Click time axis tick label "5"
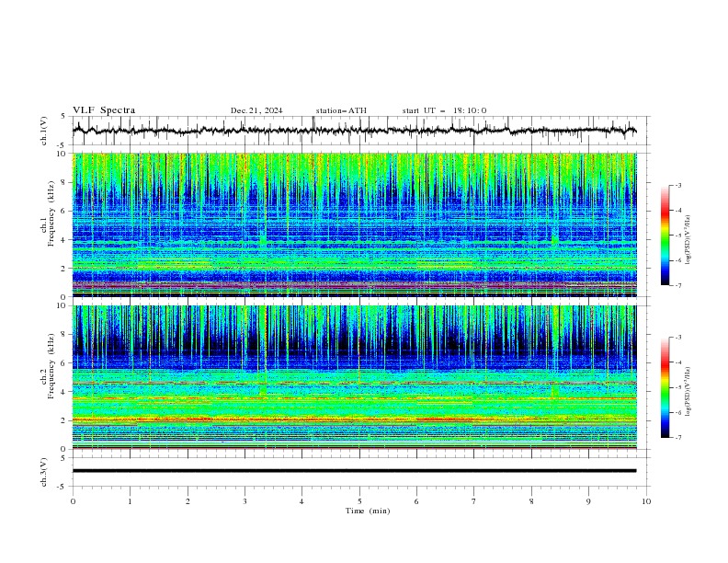The image size is (728, 563). pos(359,501)
